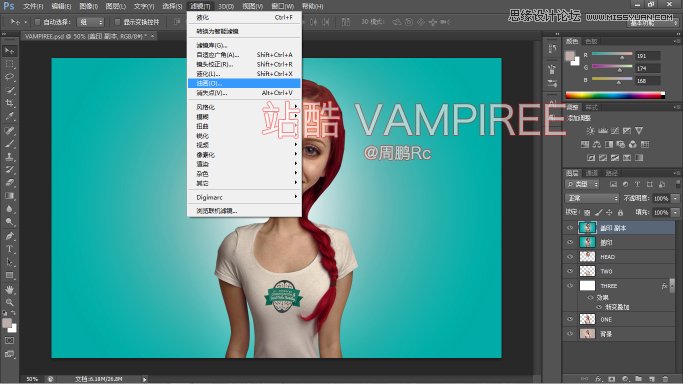This screenshot has height=384, width=683.
Task: Open the Fill slider dropdown arrow
Action: (675, 212)
